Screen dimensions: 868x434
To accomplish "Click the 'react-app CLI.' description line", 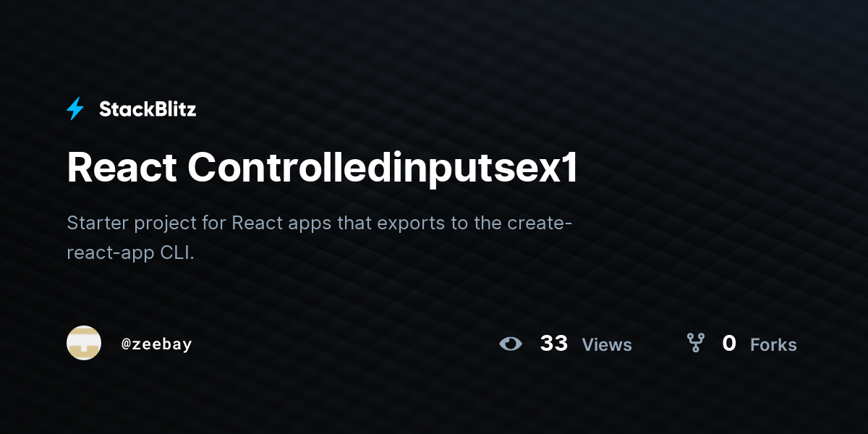I will [x=131, y=253].
